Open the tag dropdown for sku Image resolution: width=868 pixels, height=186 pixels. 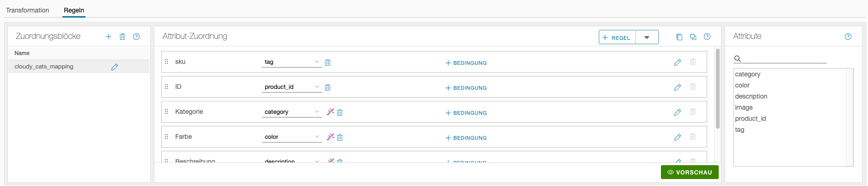(x=317, y=62)
